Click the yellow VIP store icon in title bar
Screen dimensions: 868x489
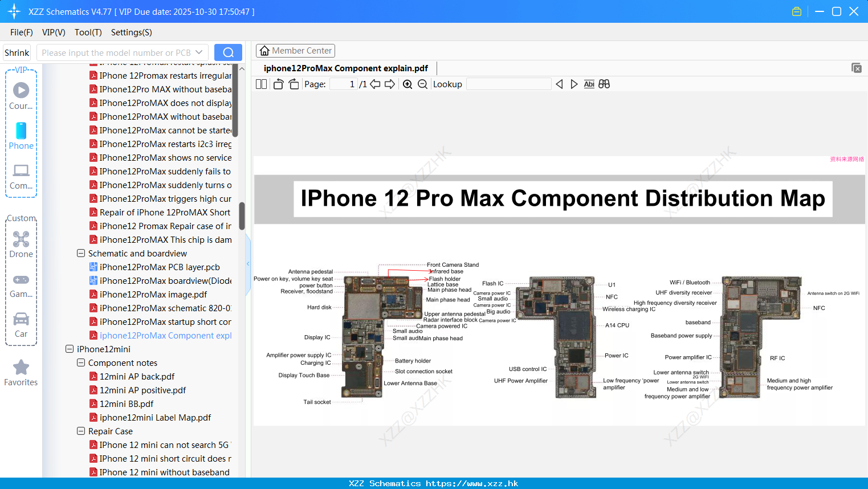coord(797,11)
